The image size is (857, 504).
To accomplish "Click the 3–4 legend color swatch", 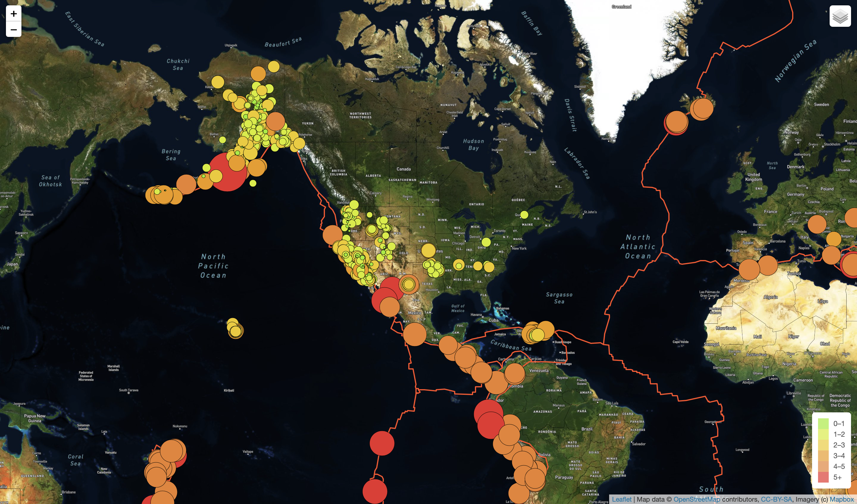I will point(823,456).
